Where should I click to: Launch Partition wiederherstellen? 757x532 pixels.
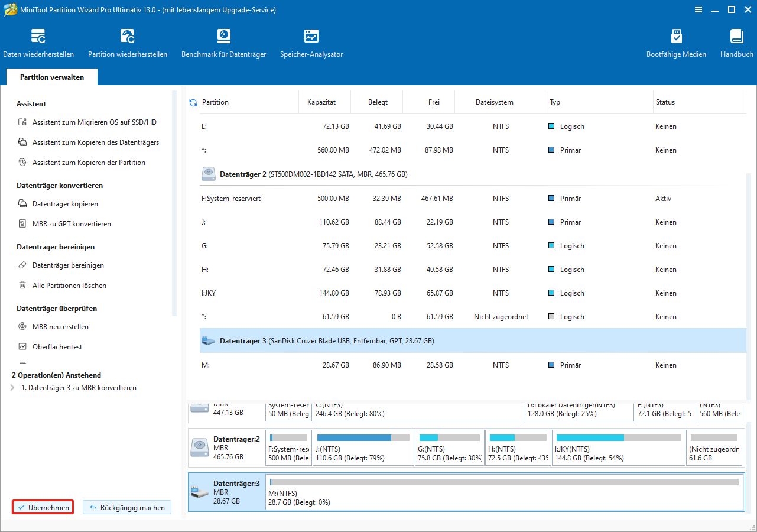tap(128, 44)
